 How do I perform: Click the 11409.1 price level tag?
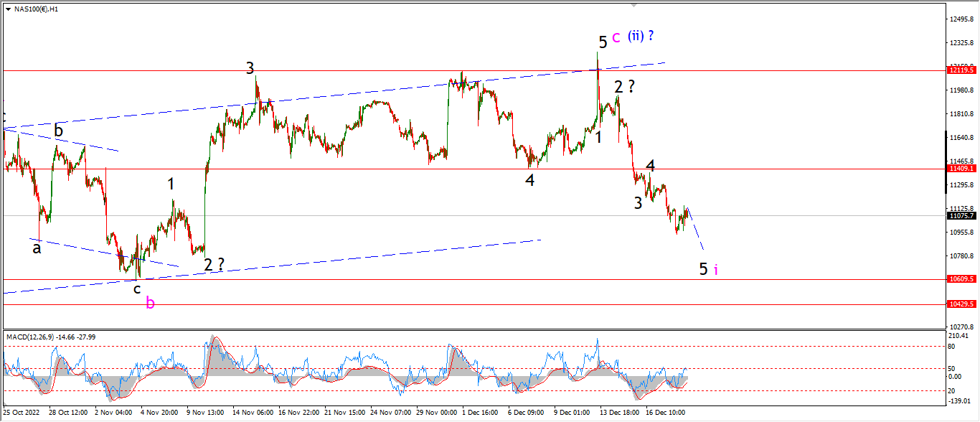[x=961, y=169]
